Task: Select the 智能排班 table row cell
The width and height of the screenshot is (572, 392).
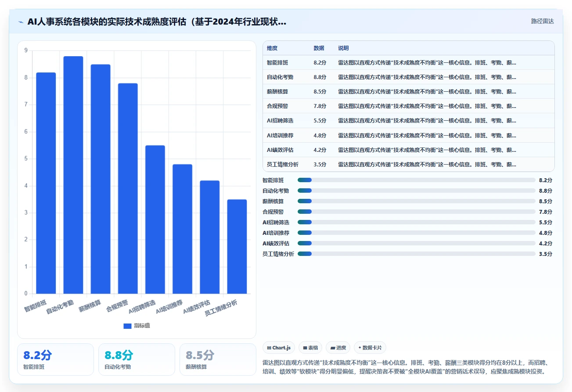Action: click(277, 63)
